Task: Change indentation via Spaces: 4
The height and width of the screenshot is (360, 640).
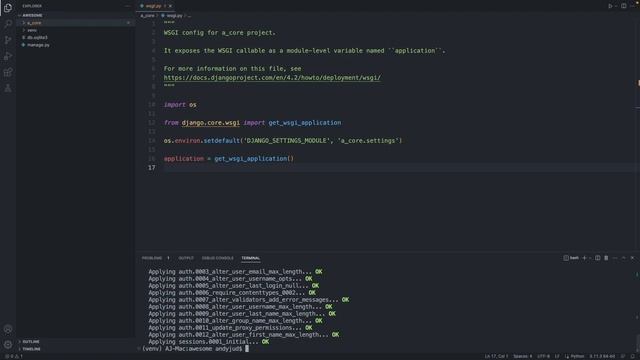Action: click(x=522, y=356)
